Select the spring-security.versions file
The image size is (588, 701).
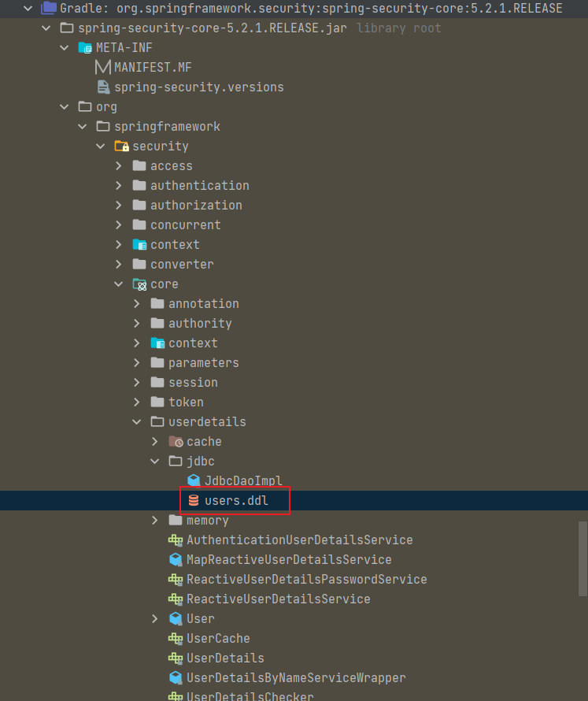199,87
